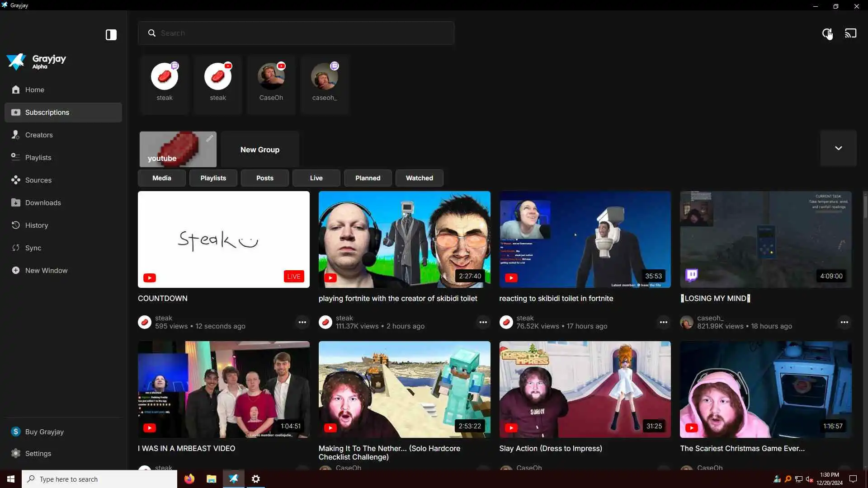Click the New Group button
This screenshot has width=868, height=488.
260,150
